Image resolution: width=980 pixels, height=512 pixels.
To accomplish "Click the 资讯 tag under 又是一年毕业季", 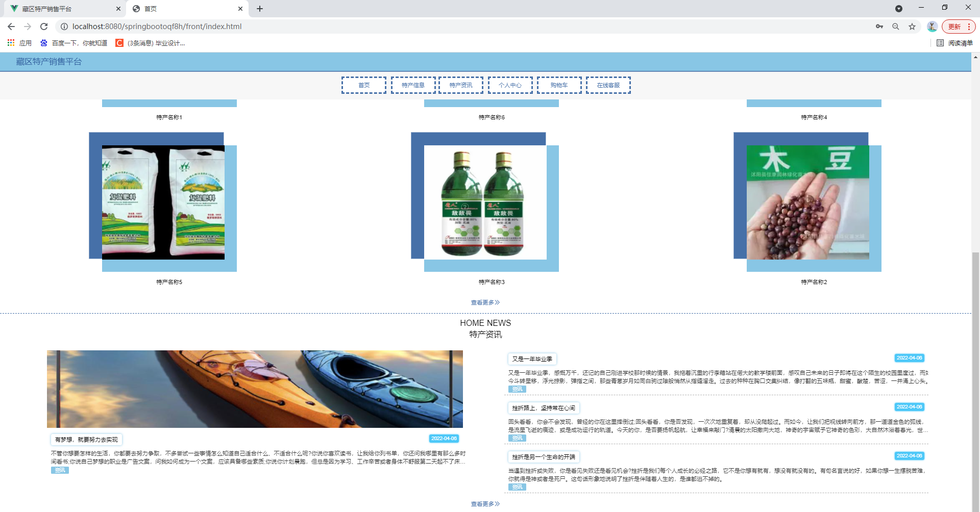I will click(517, 389).
